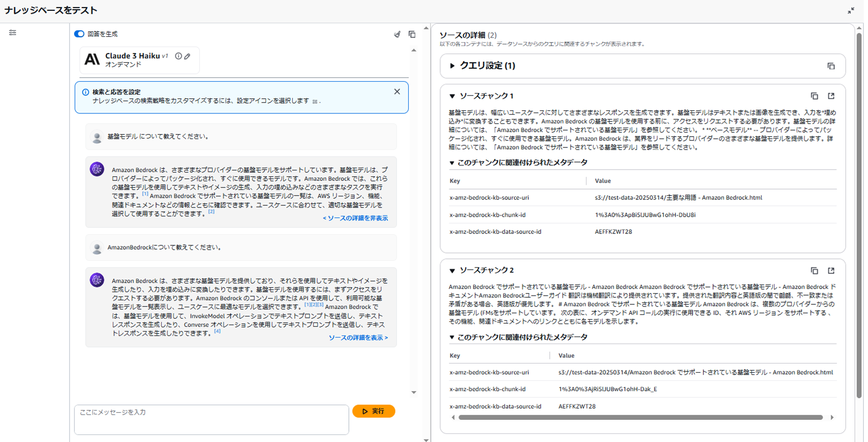Click chat area scroll down arrow

[414, 393]
